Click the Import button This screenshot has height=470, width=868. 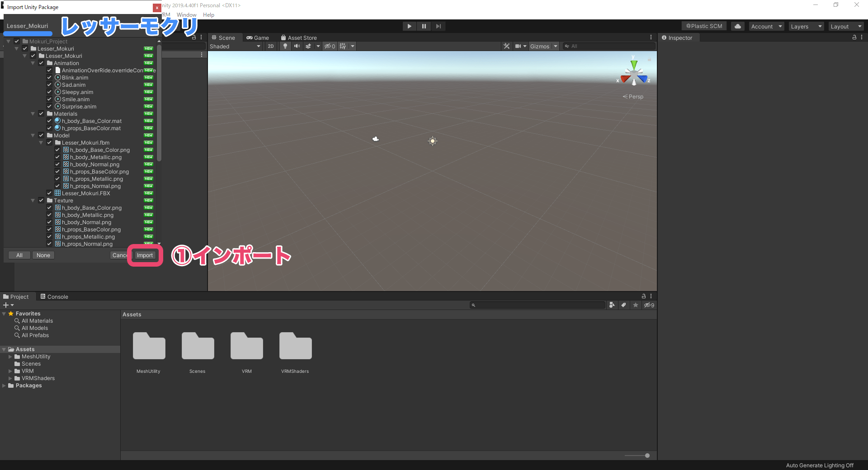point(145,255)
